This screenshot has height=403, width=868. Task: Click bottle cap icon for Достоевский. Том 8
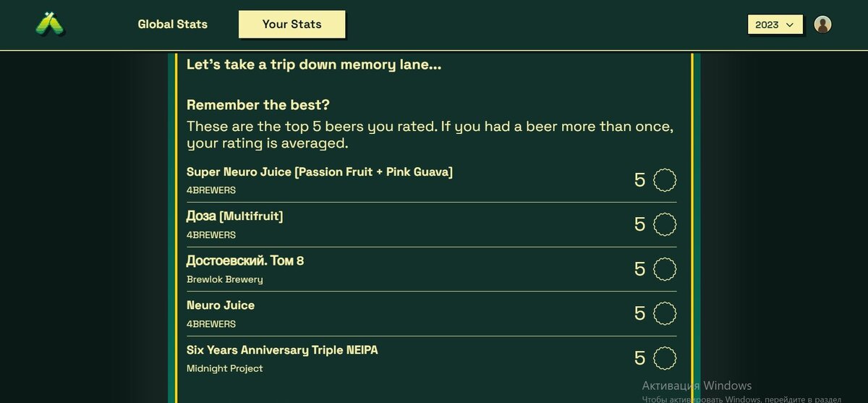[x=665, y=269]
